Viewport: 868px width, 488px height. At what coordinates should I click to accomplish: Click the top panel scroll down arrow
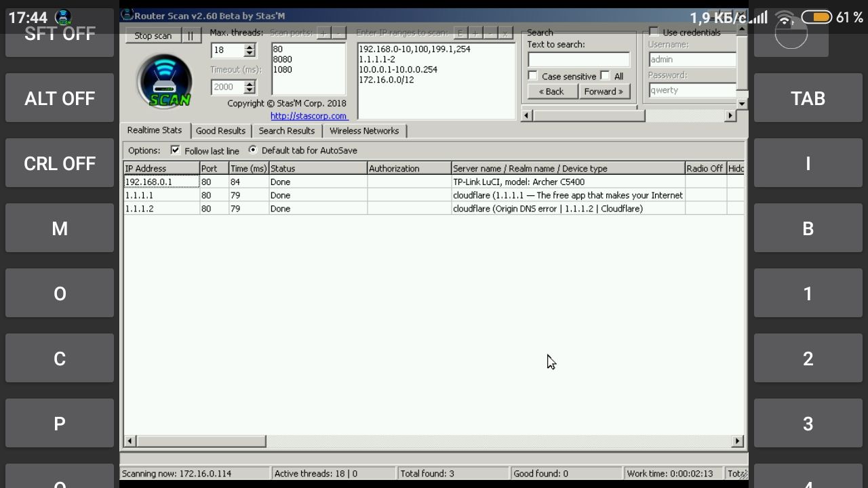(743, 104)
